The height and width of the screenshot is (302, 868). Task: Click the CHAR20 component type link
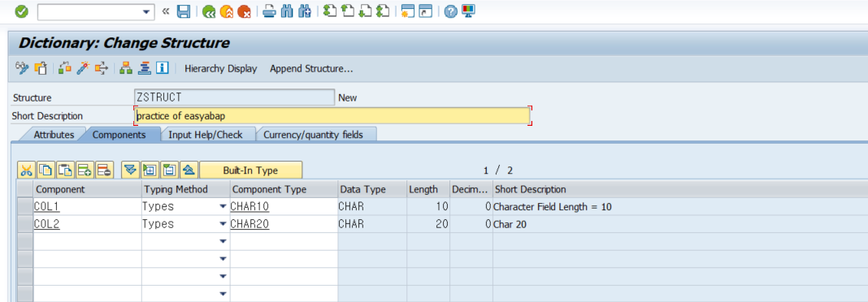pos(250,224)
